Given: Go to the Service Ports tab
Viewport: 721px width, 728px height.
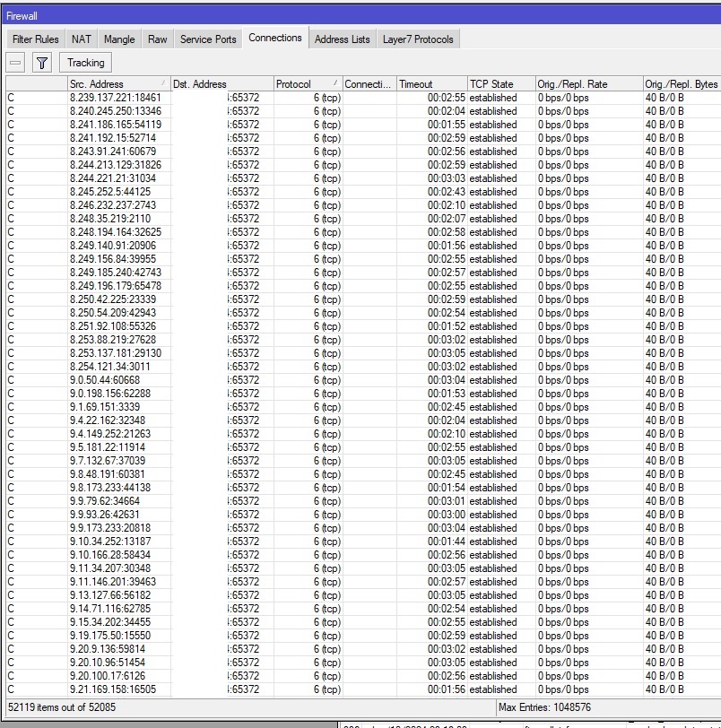Looking at the screenshot, I should [208, 39].
